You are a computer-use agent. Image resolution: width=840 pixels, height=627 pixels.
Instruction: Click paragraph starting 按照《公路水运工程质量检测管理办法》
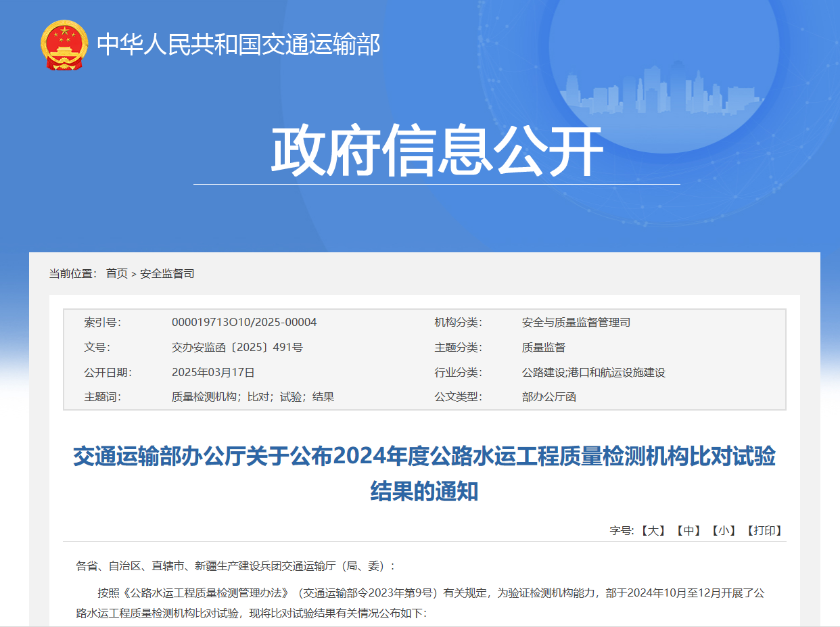click(x=420, y=603)
